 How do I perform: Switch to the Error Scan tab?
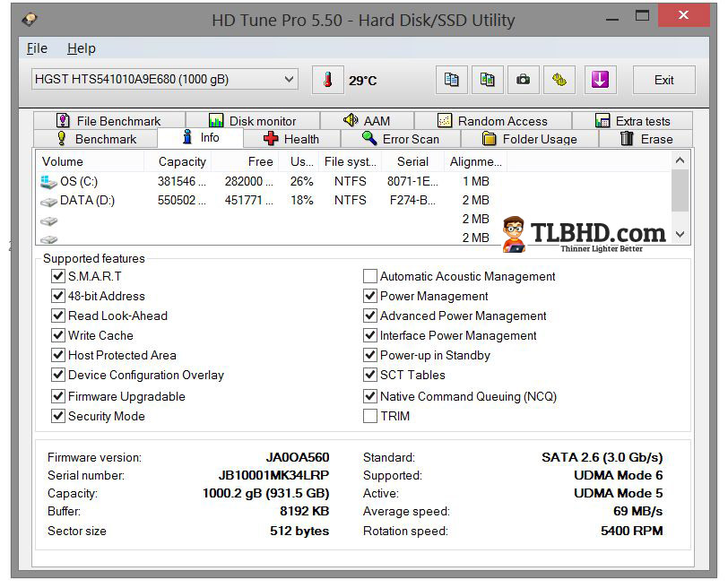tap(401, 139)
